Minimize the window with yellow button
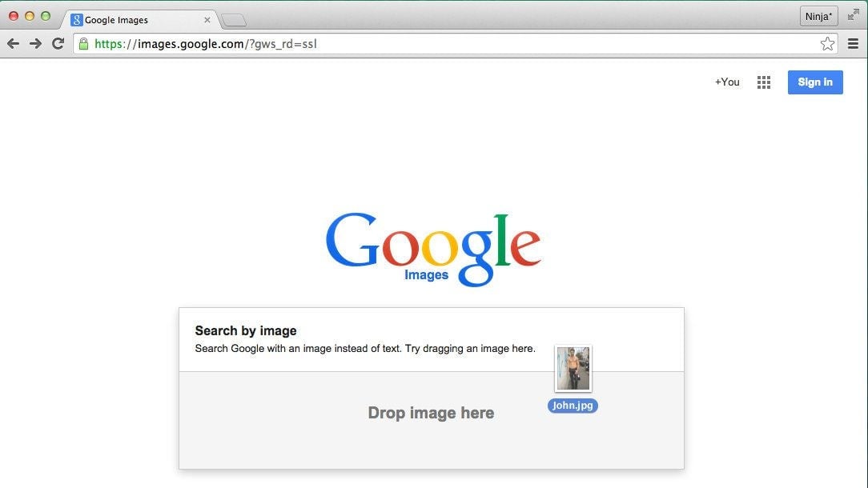The height and width of the screenshot is (488, 868). pos(30,16)
